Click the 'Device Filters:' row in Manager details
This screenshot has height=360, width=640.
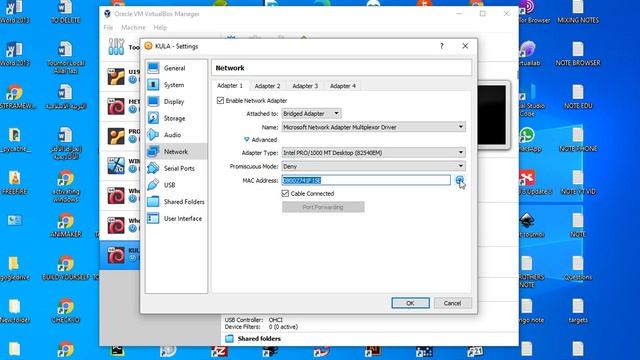click(x=261, y=327)
